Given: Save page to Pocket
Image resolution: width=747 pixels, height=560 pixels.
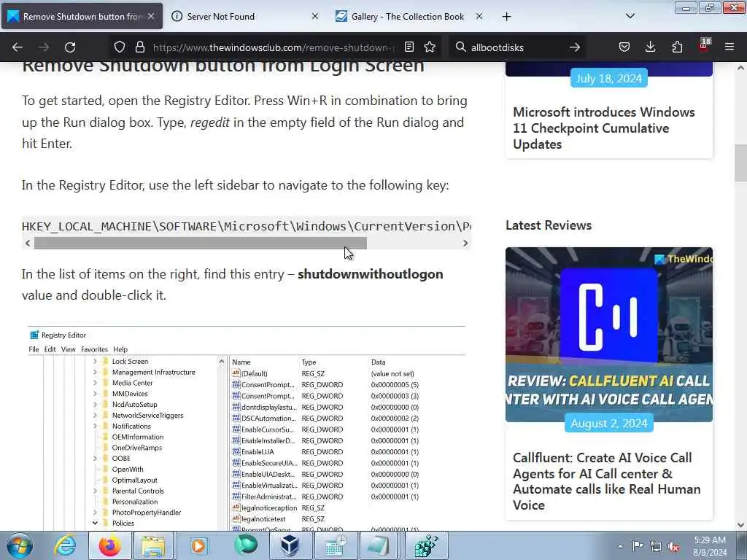Looking at the screenshot, I should [624, 47].
